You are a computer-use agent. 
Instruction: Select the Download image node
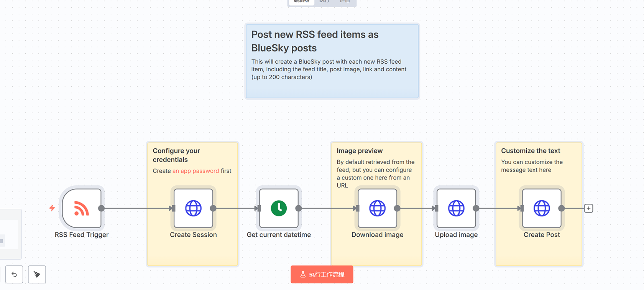click(377, 208)
